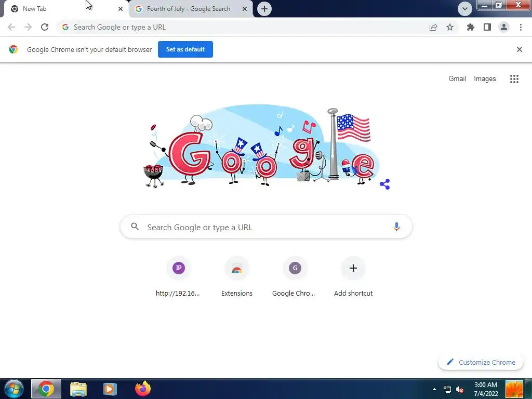Viewport: 532px width, 399px height.
Task: Open the Extensions shortcut tile
Action: coord(237,277)
